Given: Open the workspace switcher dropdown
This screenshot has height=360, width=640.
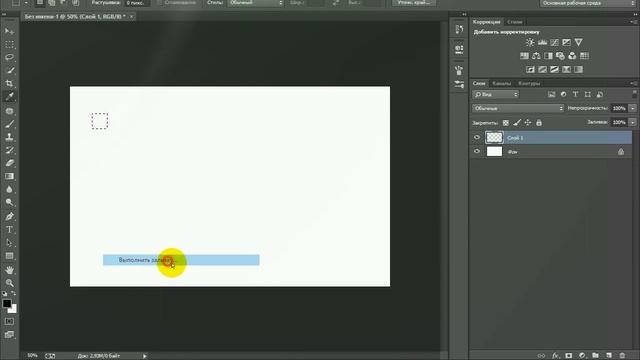Looking at the screenshot, I should pos(588,3).
